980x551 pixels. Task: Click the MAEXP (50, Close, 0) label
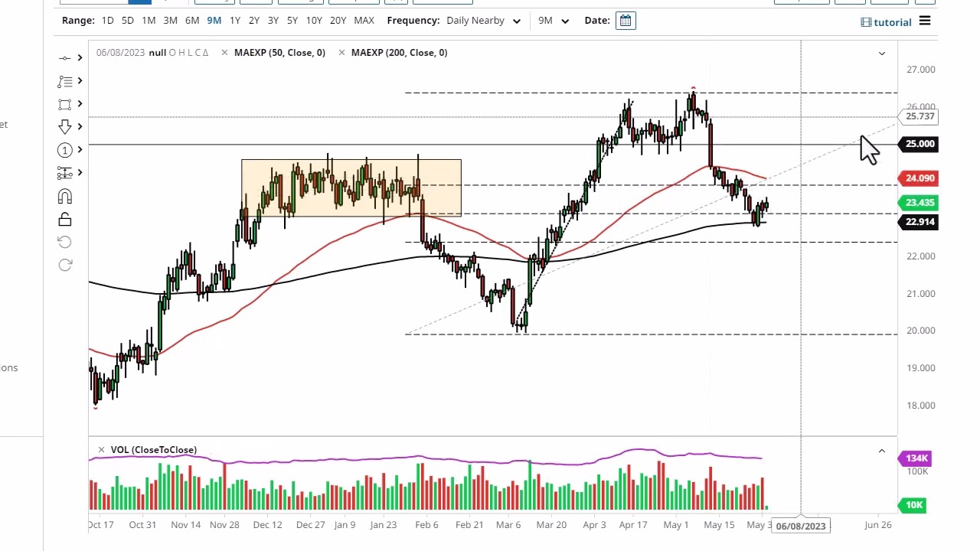[x=279, y=52]
